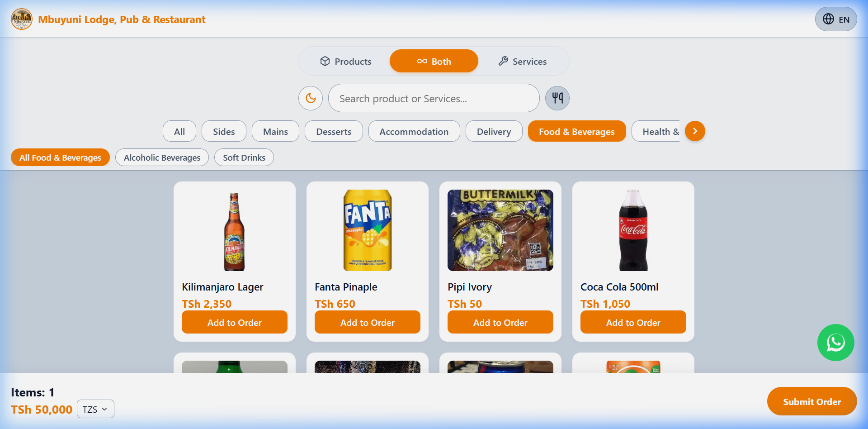
Task: Filter by Alcoholic Beverages subcategory
Action: tap(162, 157)
